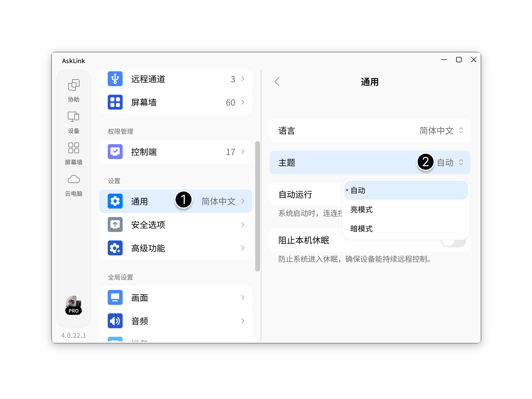Click the 安全选项 upload-shield icon
The height and width of the screenshot is (399, 532).
click(x=115, y=225)
